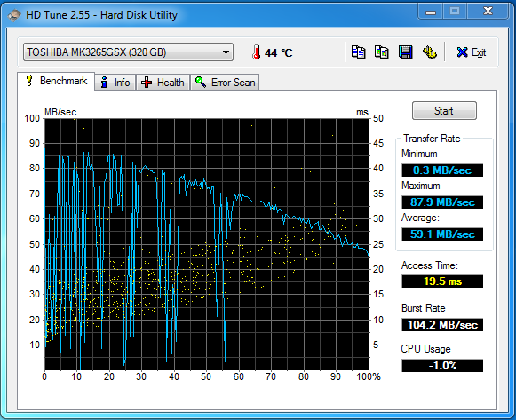
Task: Switch to the Error Scan tab
Action: point(225,83)
